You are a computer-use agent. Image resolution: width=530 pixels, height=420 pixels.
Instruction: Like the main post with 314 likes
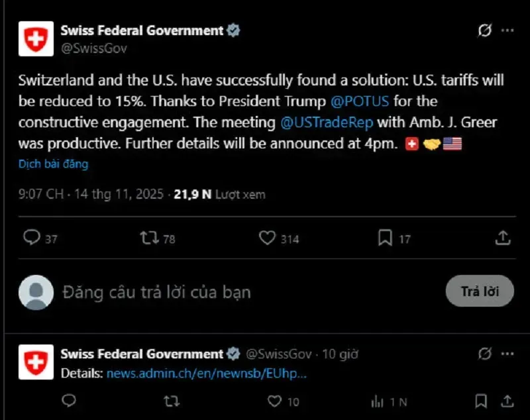(x=267, y=238)
